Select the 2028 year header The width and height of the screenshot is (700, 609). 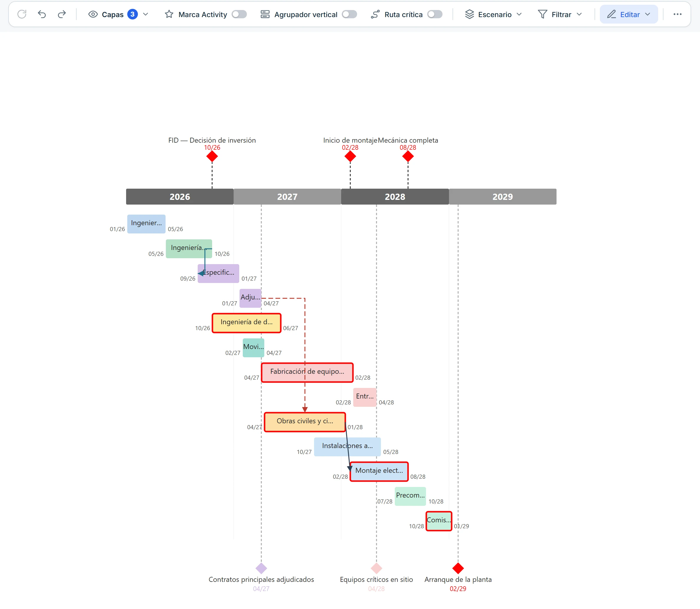tap(395, 197)
